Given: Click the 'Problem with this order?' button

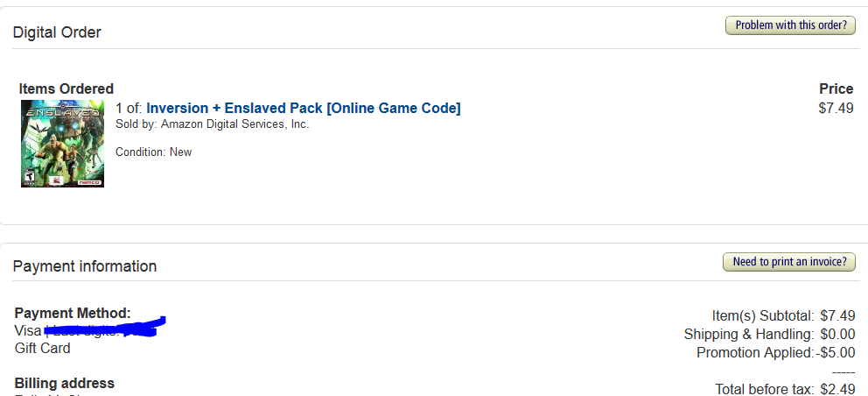Looking at the screenshot, I should 790,25.
